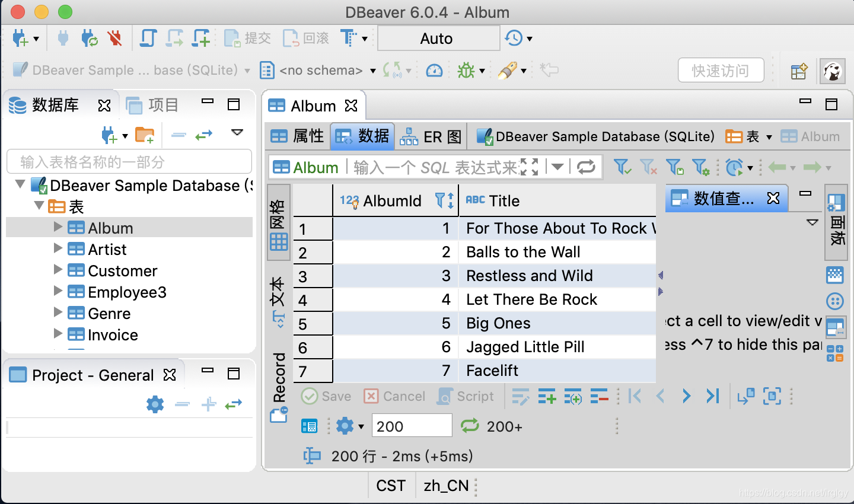Open the 数据 data tab
This screenshot has width=854, height=504.
coord(362,136)
